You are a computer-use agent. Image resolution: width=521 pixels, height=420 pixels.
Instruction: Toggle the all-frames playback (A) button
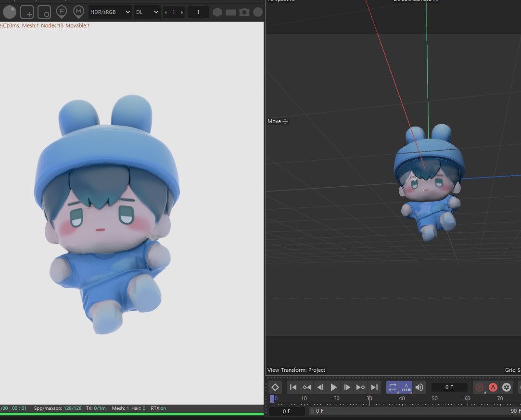(x=406, y=387)
